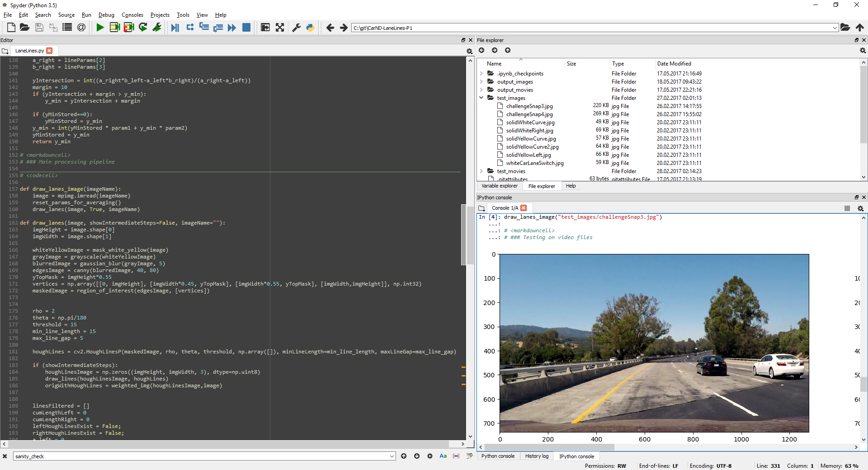The width and height of the screenshot is (868, 470).
Task: Switch to the Variable explorer tab
Action: 499,186
